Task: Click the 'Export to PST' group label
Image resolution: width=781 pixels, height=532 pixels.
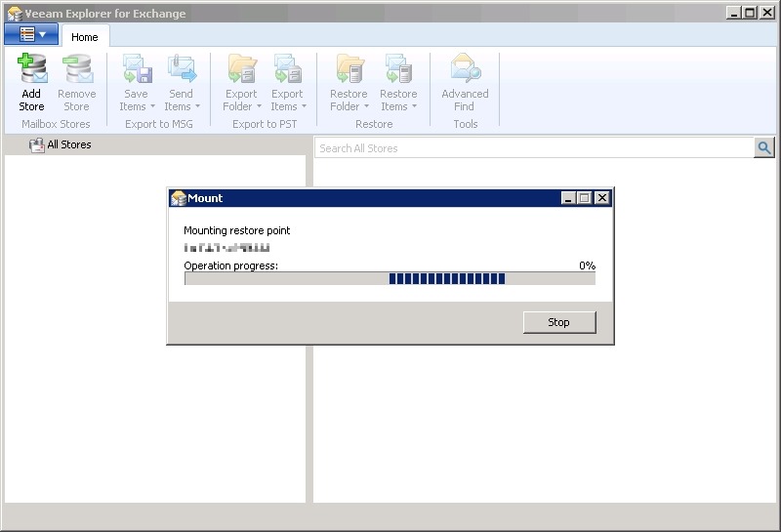Action: click(x=265, y=124)
